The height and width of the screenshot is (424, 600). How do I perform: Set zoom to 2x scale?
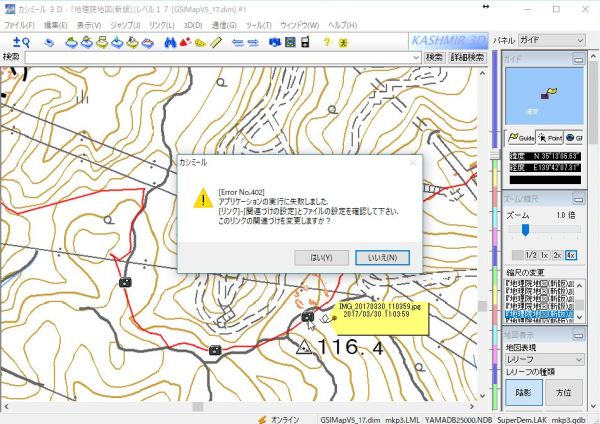click(x=557, y=255)
